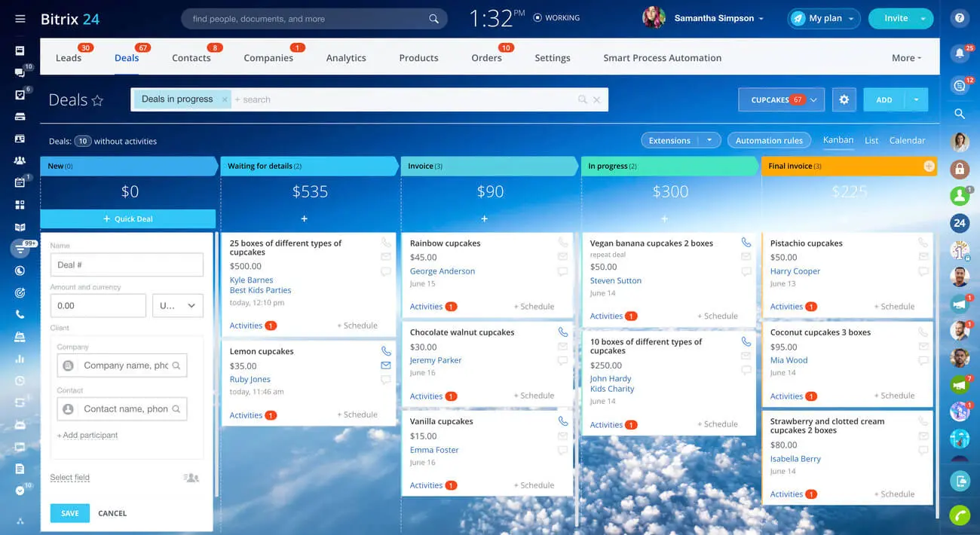Toggle the WORKING status indicator
Viewport: 980px width, 535px height.
(556, 18)
